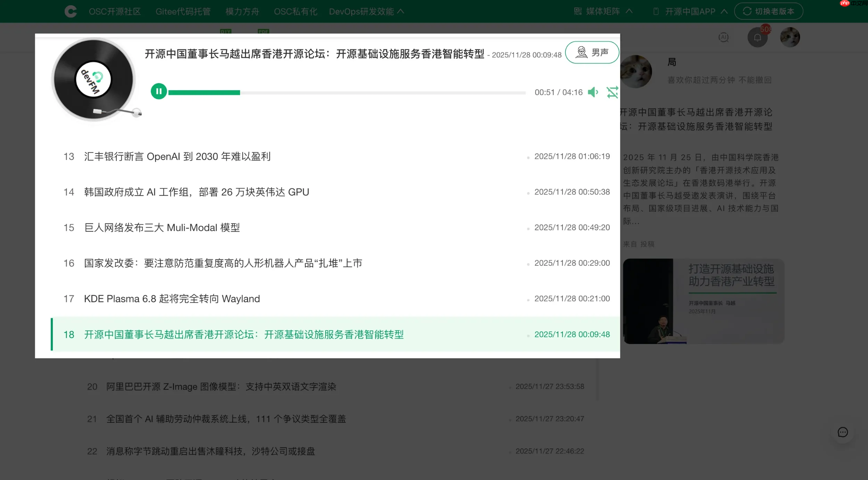Expand the 媒体矩阵 dropdown
868x480 pixels.
click(x=602, y=11)
